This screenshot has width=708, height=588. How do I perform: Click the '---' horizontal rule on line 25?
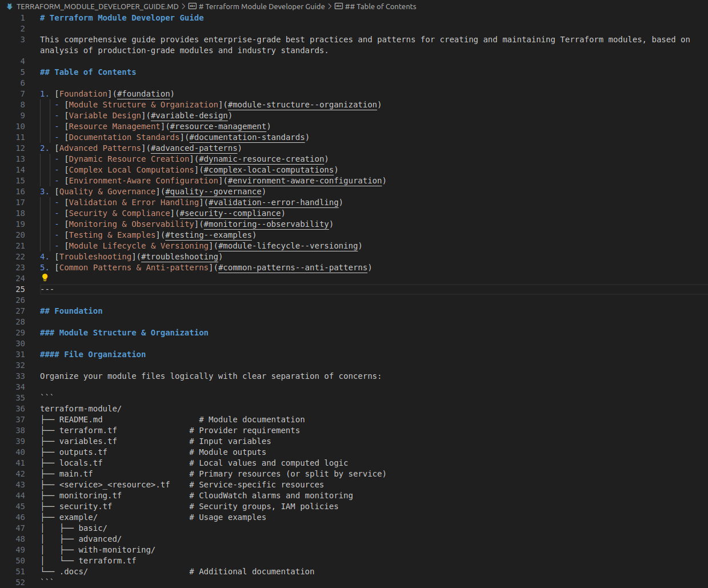(47, 289)
